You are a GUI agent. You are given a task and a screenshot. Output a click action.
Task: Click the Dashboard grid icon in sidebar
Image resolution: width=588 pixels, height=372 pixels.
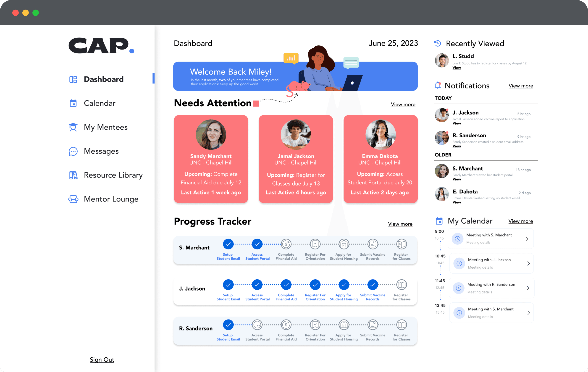73,79
